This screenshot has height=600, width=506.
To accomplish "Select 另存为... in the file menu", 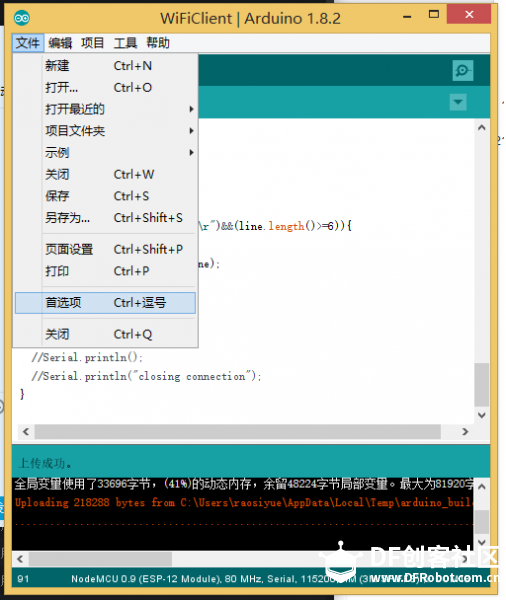I will (x=105, y=218).
